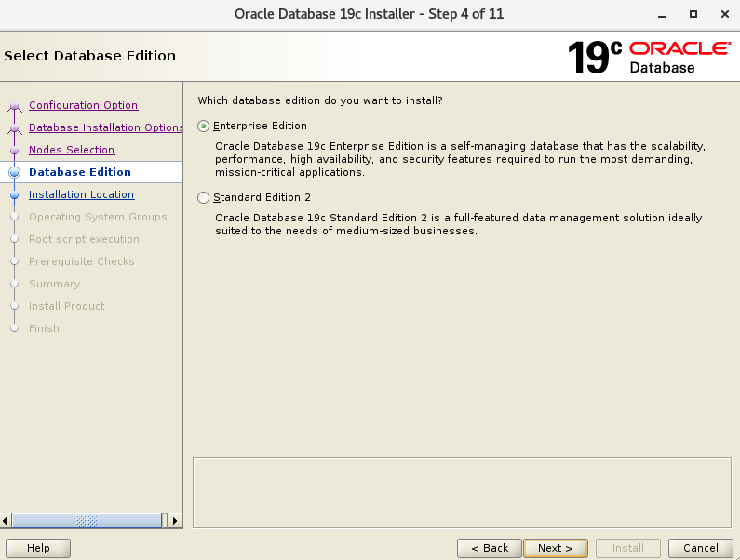Click the Configuration Option step marker icon
This screenshot has width=740, height=560.
(15, 106)
